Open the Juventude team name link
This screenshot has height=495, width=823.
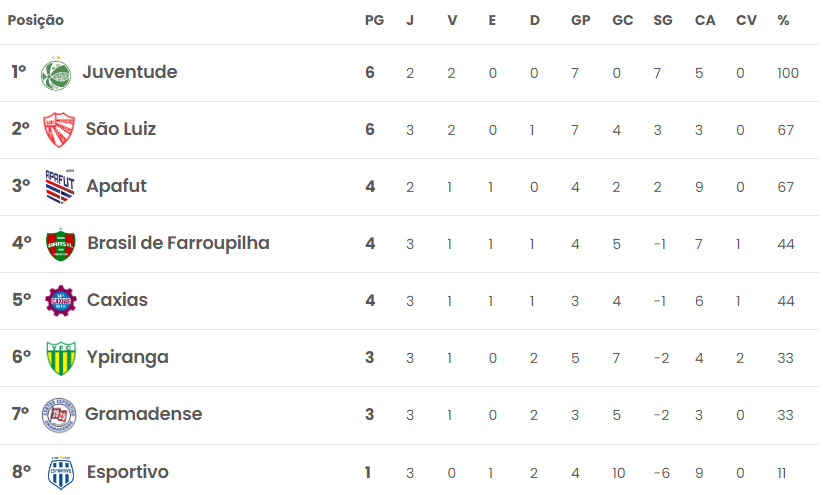[130, 72]
